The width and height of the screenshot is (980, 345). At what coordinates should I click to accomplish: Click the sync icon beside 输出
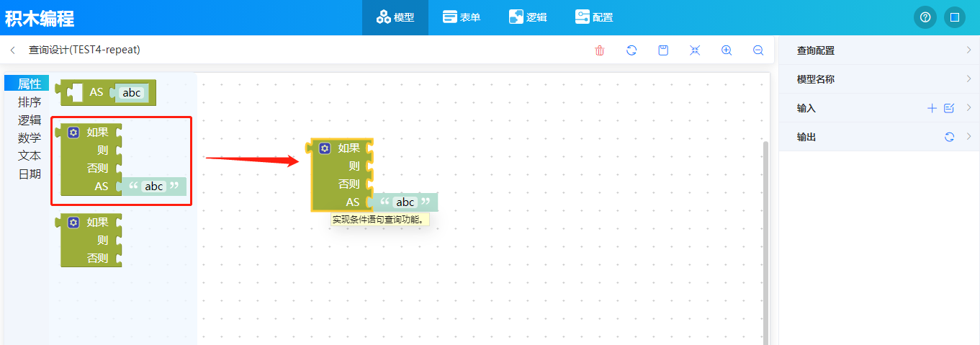coord(949,137)
